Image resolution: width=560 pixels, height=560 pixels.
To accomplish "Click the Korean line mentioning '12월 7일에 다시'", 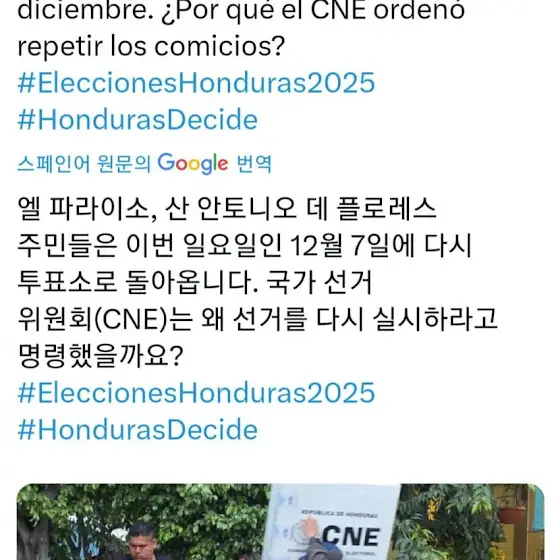I will [245, 245].
